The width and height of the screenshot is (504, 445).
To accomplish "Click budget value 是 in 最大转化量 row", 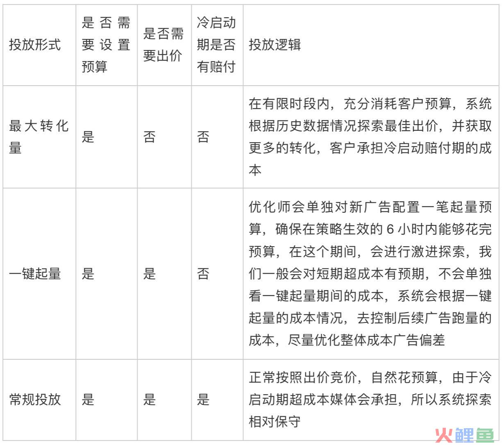I will point(88,137).
